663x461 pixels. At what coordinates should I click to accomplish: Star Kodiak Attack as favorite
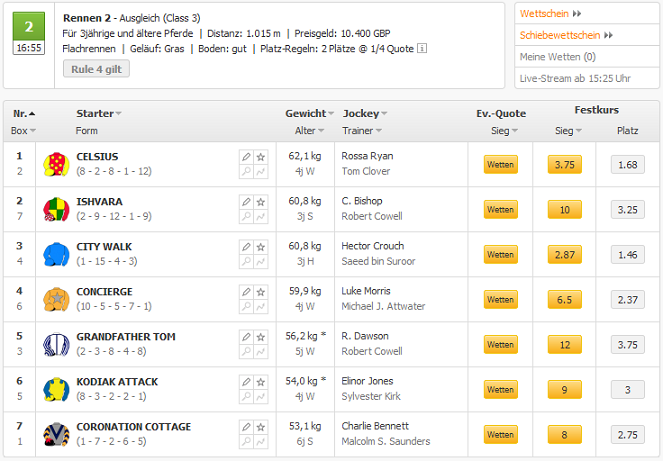point(261,382)
